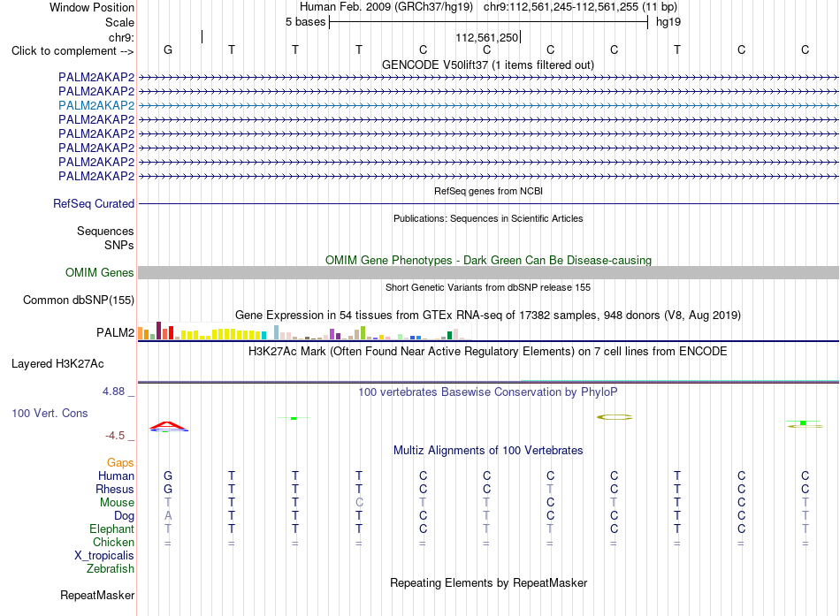Open the GTEx Gene Expression track title
Screen dimensions: 840x616
click(488, 315)
